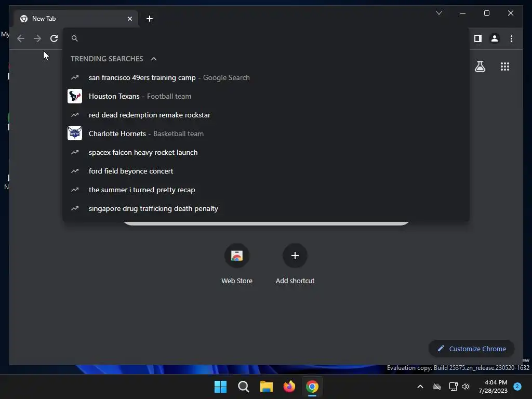The width and height of the screenshot is (532, 399).
Task: Select Charlotte Hornets basketball team suggestion
Action: coord(266,134)
